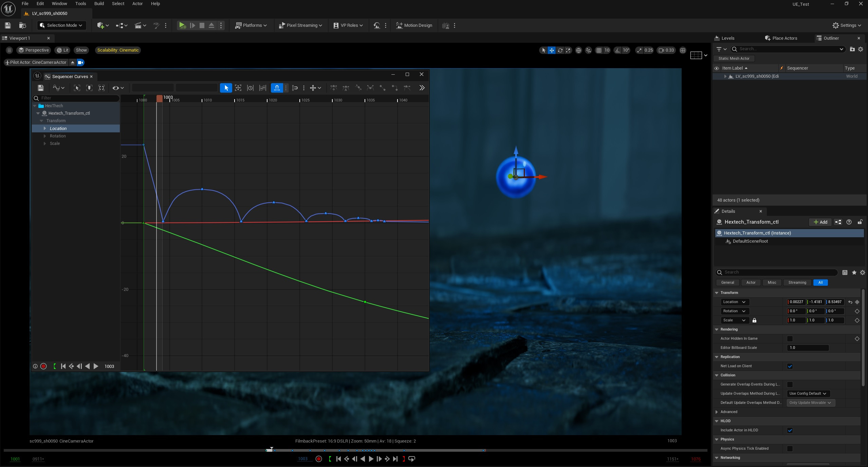
Task: Activate the curve editor transform tool
Action: [x=238, y=88]
